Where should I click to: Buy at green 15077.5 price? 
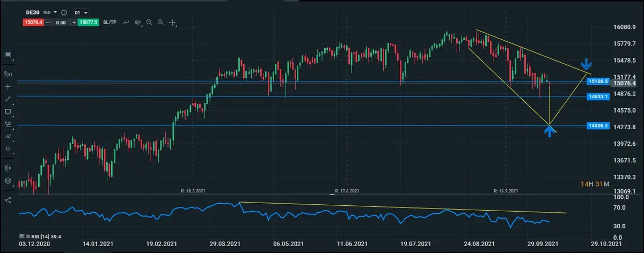pos(89,23)
